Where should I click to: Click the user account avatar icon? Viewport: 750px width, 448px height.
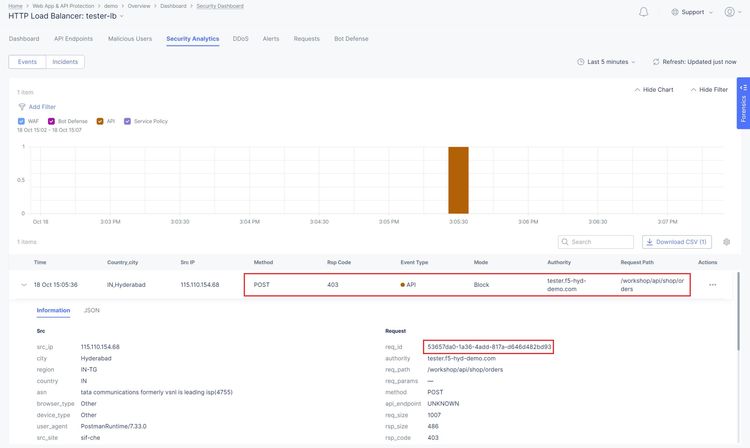pyautogui.click(x=727, y=12)
